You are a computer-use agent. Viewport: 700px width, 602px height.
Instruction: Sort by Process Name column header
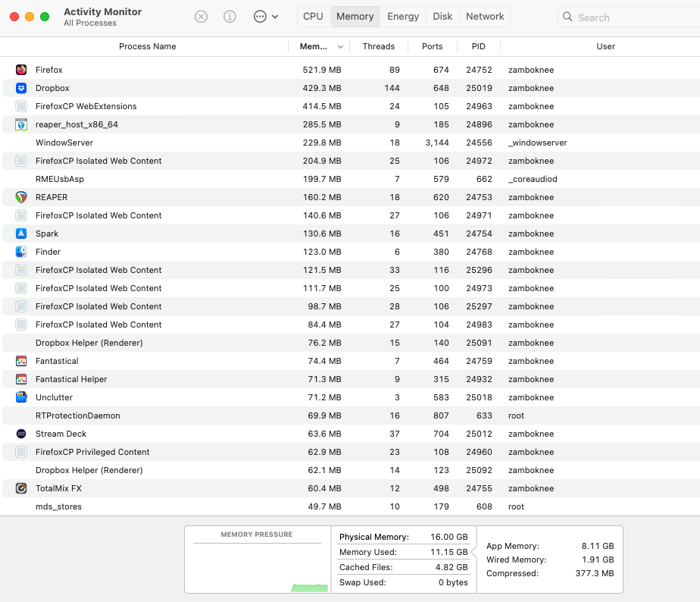pyautogui.click(x=147, y=46)
